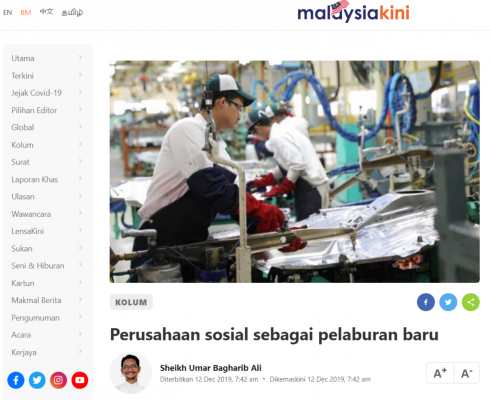The width and height of the screenshot is (490, 400).
Task: Expand the Utama chevron
Action: coord(80,58)
